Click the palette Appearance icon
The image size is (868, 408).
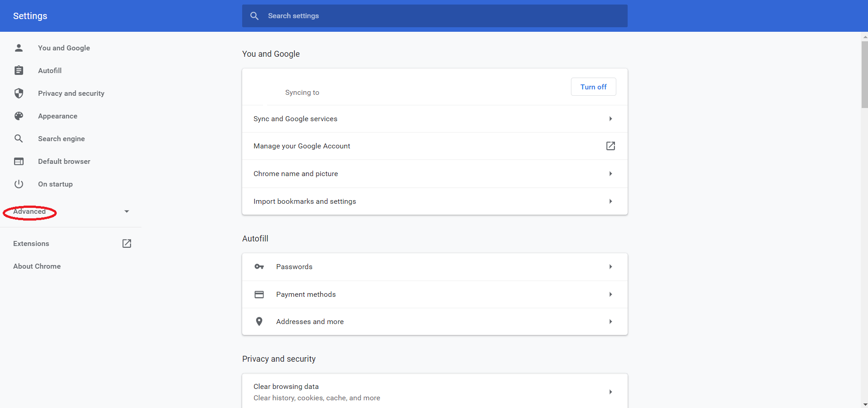pos(19,116)
